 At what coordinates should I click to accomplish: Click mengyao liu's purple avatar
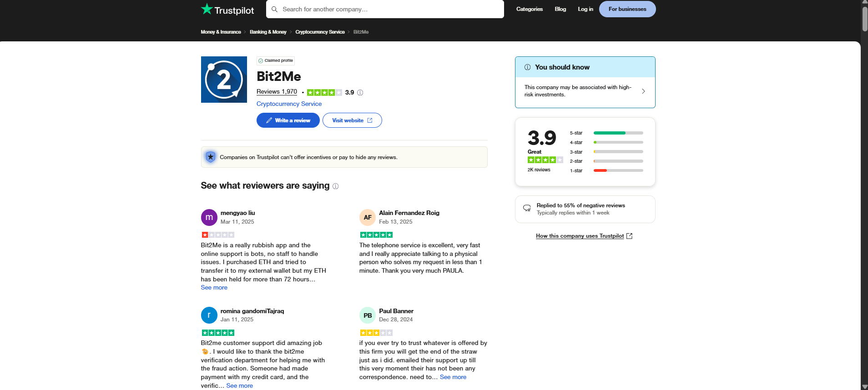click(209, 217)
